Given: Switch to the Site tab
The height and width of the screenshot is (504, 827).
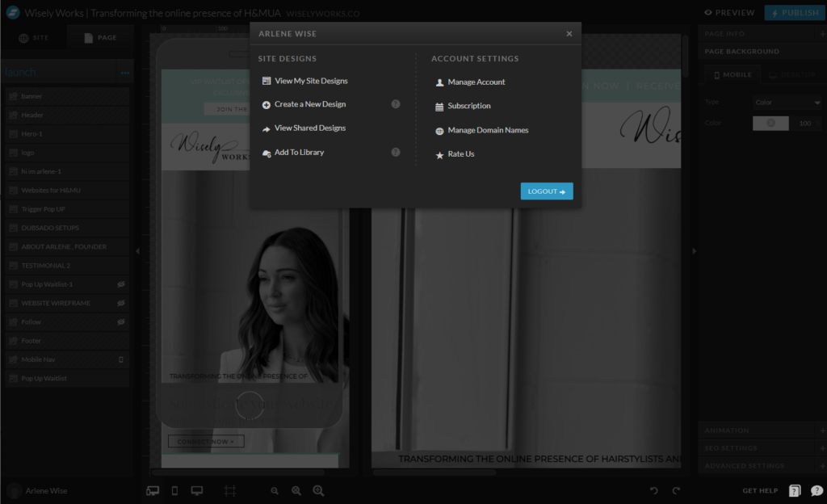Looking at the screenshot, I should (x=34, y=38).
